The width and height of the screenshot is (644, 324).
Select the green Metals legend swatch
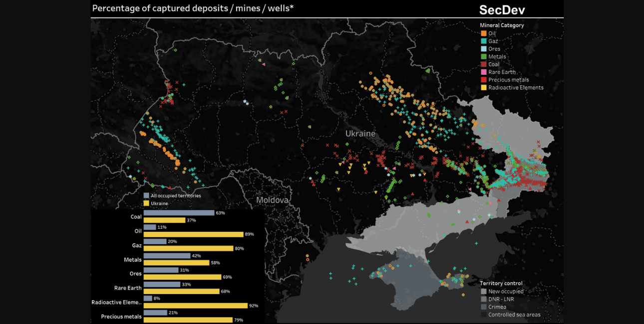pos(483,57)
